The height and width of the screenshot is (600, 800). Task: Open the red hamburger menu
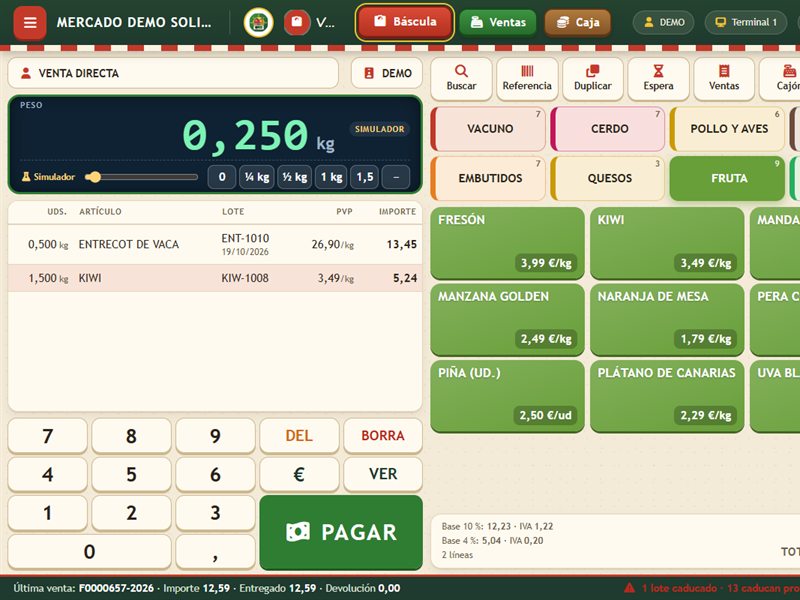coord(30,22)
